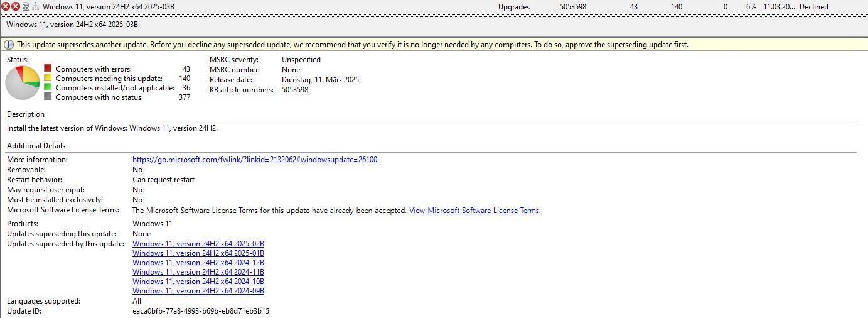
Task: Open superseded update 24H2 x64 2025-02B
Action: 198,244
